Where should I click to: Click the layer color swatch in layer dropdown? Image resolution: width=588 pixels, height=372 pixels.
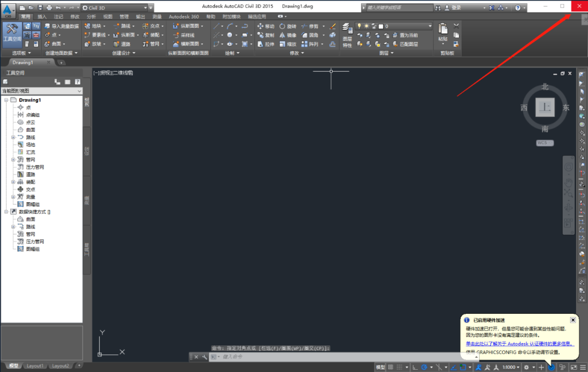pyautogui.click(x=381, y=26)
